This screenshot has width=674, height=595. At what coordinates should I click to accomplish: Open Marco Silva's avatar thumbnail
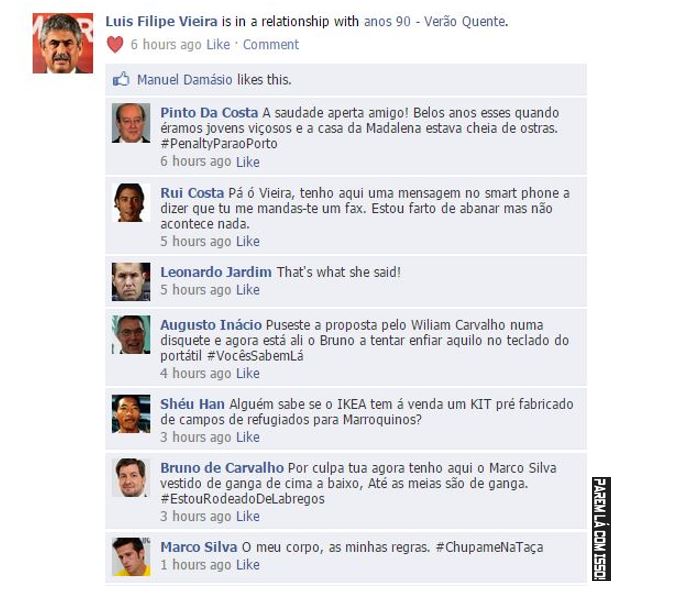pos(131,557)
